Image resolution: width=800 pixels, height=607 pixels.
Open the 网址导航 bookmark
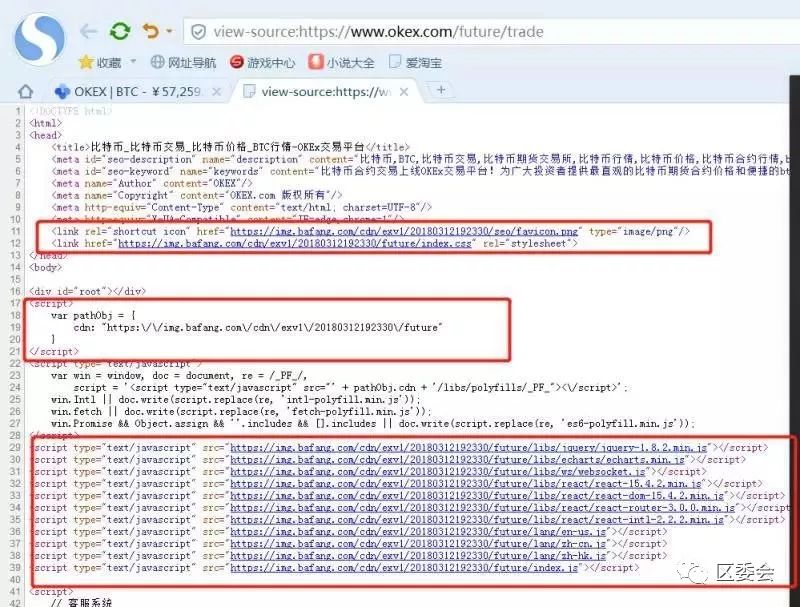pyautogui.click(x=182, y=63)
